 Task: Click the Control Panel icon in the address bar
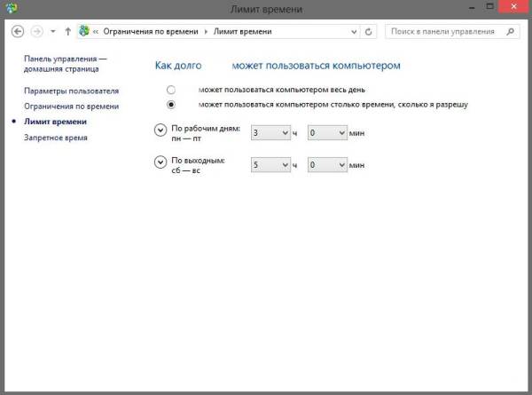tap(84, 31)
